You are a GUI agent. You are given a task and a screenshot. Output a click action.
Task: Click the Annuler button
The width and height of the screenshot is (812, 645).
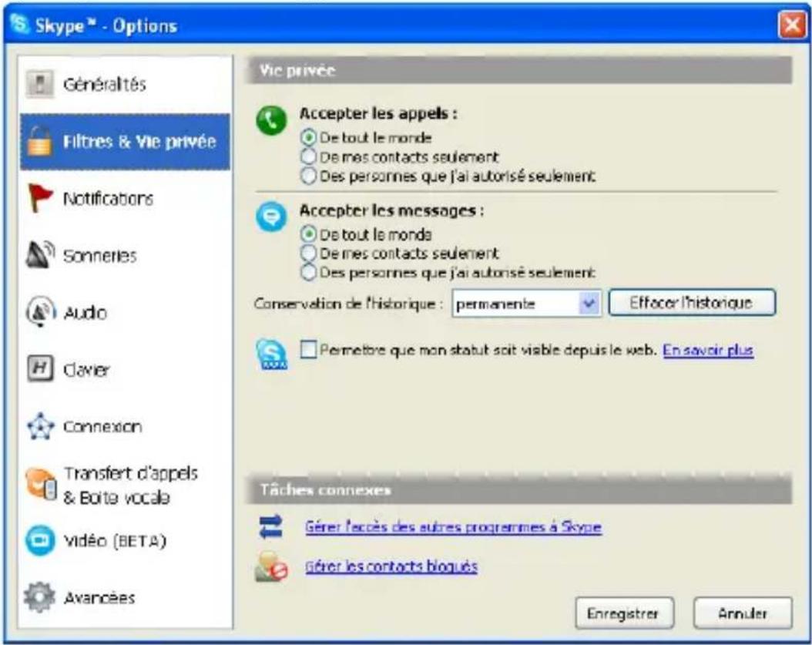click(x=743, y=613)
